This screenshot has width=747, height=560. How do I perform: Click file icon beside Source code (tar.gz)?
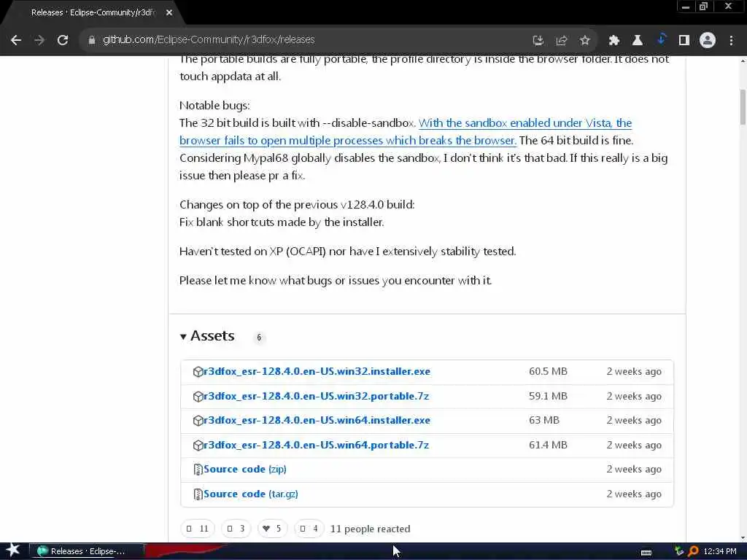198,494
